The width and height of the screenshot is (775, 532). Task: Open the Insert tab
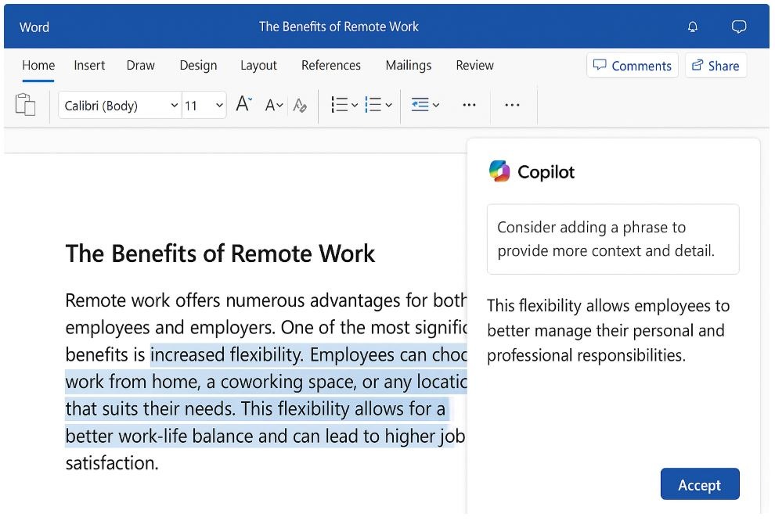[89, 65]
